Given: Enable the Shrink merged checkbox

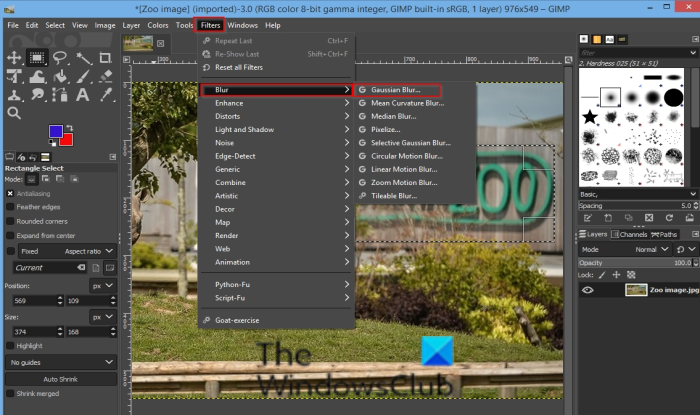Looking at the screenshot, I should pos(10,394).
